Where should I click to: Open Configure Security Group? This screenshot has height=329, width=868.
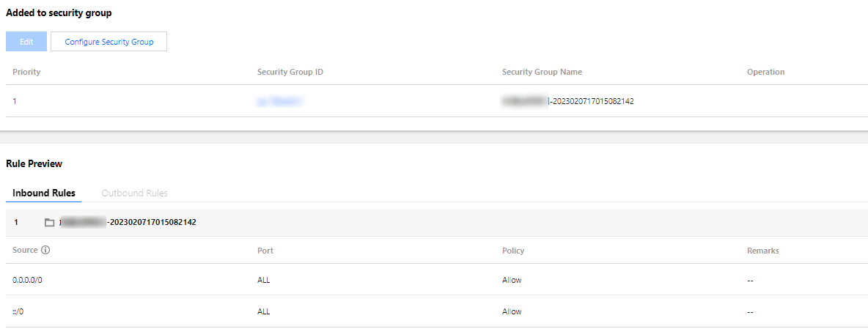(108, 42)
